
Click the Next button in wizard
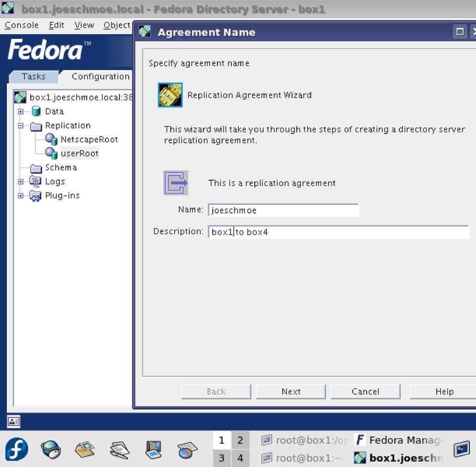click(x=291, y=392)
